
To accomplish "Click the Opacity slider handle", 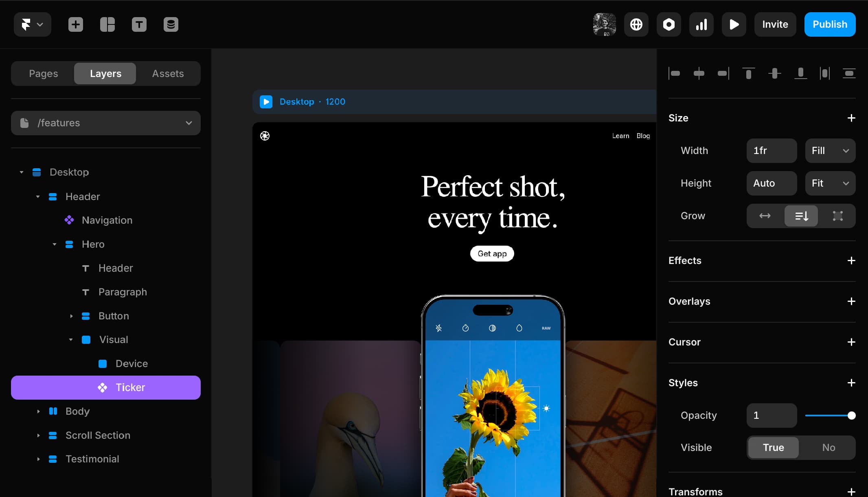I will click(851, 416).
